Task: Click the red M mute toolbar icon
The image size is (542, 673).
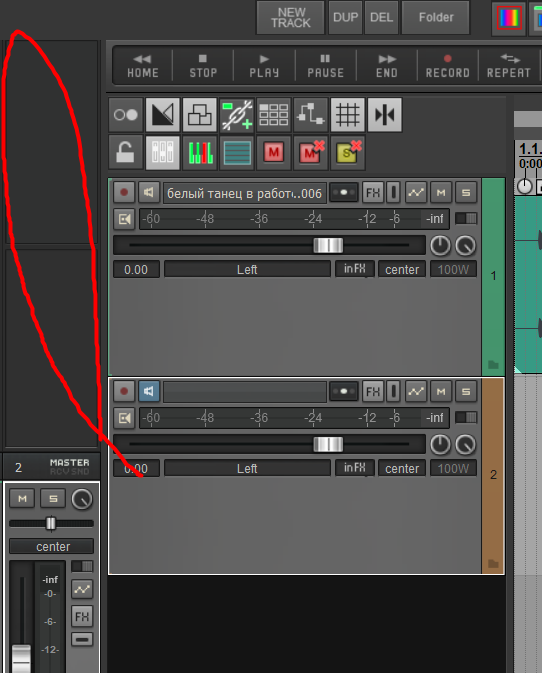Action: click(x=273, y=152)
